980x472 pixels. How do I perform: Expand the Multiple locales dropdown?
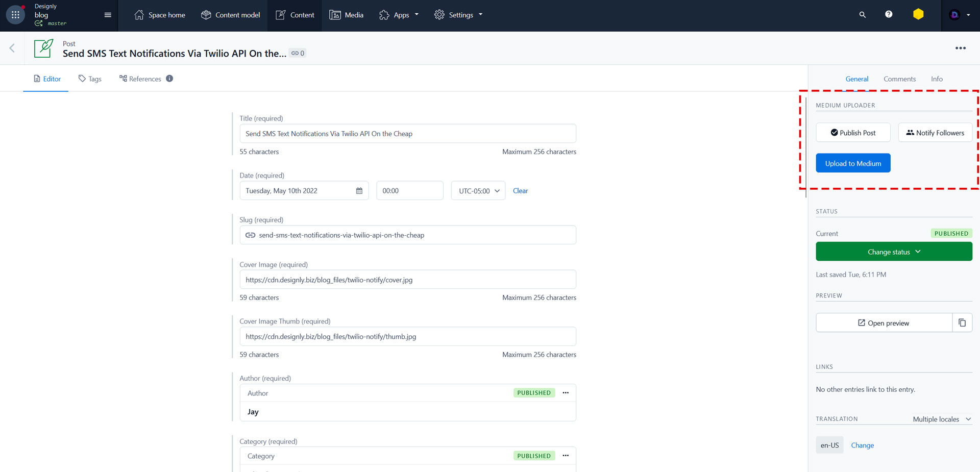(942, 419)
